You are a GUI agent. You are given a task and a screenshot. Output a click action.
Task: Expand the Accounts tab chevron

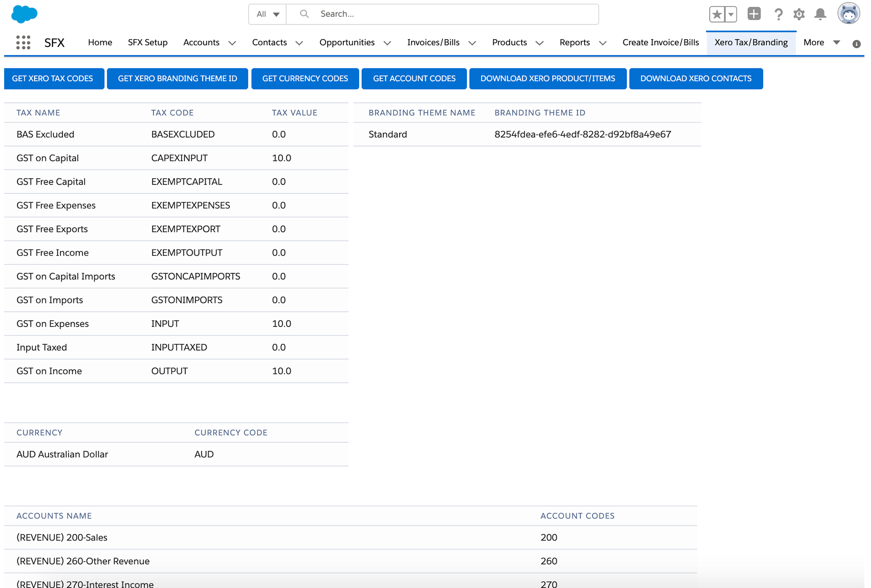coord(232,43)
